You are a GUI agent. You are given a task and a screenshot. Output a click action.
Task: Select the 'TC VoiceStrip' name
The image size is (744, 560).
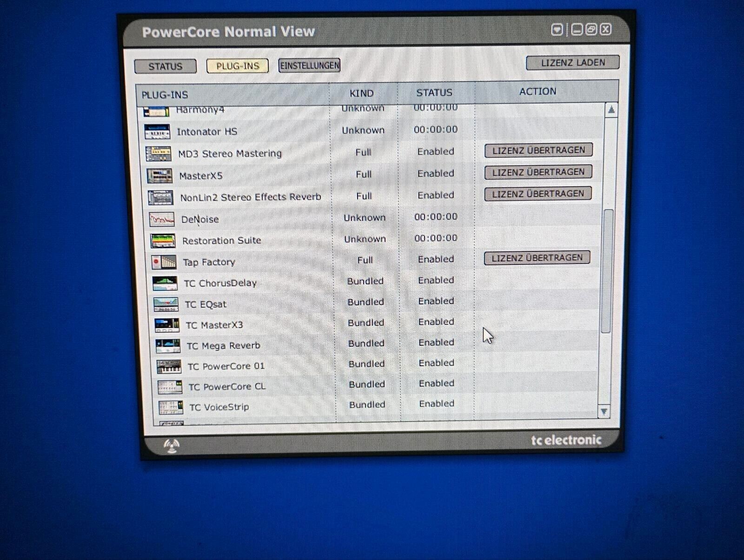coord(219,407)
